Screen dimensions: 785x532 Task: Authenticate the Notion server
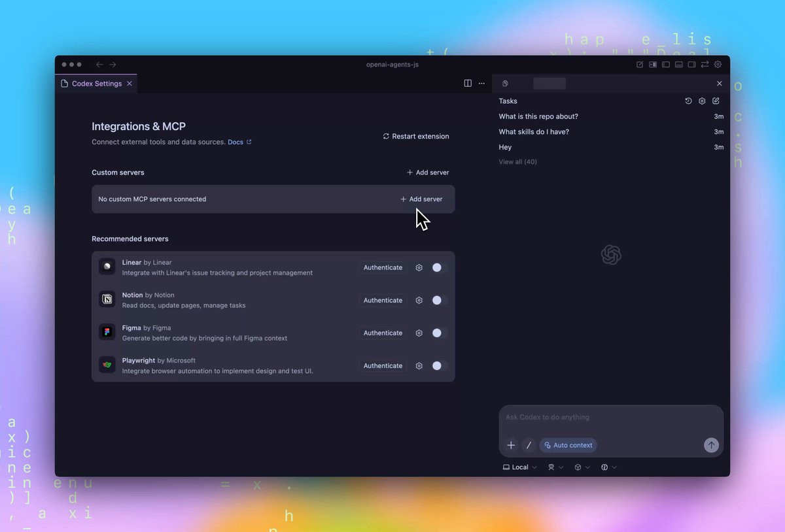(x=383, y=300)
